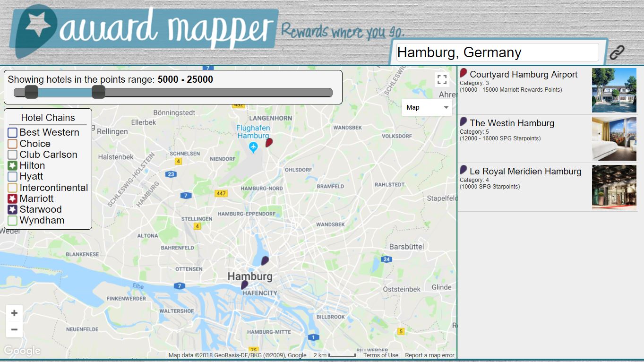
Task: Check the Marriott filter checkbox
Action: click(13, 198)
